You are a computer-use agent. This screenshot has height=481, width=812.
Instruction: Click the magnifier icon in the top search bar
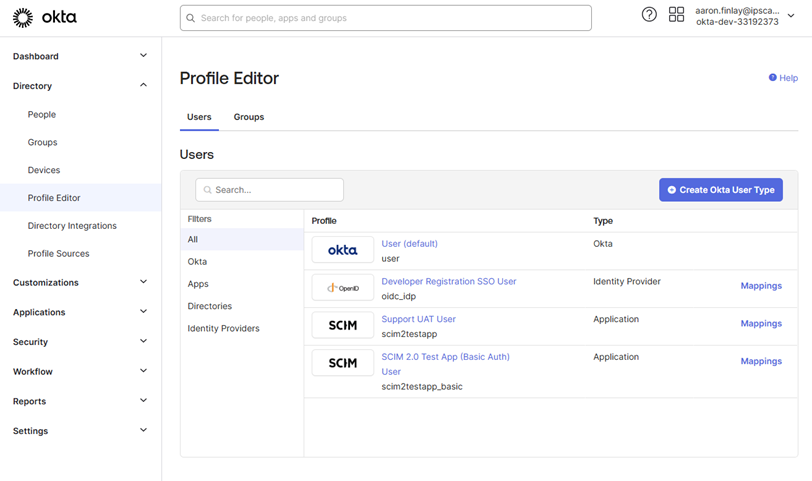click(x=191, y=18)
